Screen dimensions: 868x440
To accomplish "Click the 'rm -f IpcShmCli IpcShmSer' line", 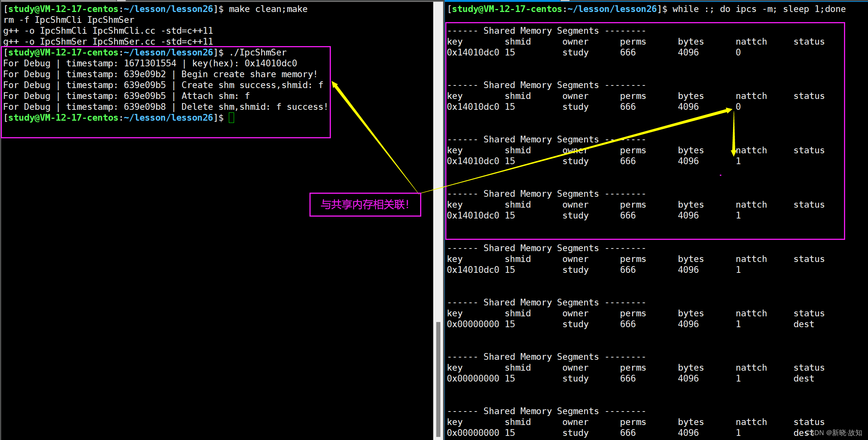I will pyautogui.click(x=69, y=20).
